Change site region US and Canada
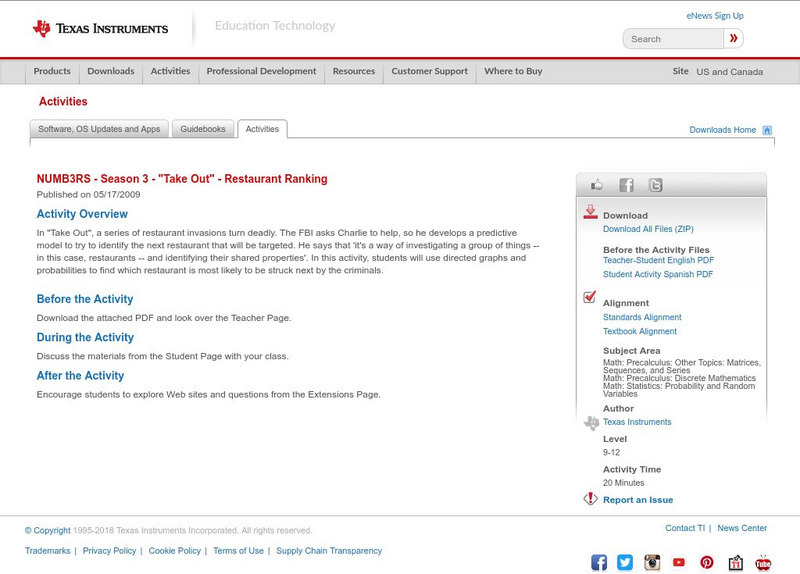Screen dimensions: 800x574 (730, 72)
